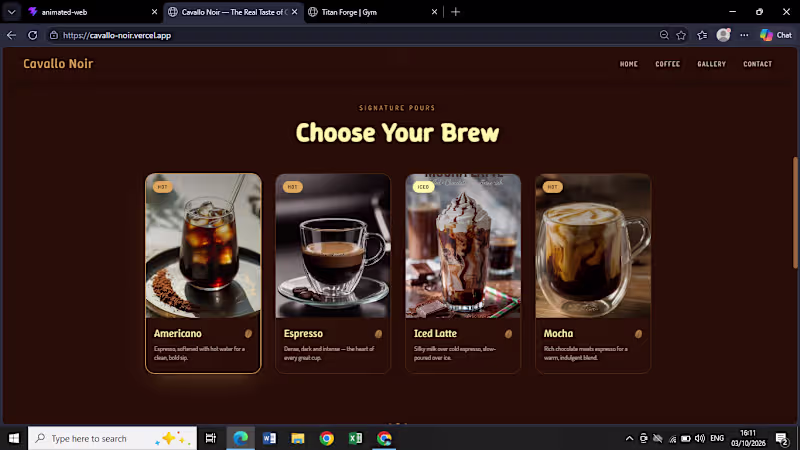This screenshot has width=800, height=450.
Task: Open the browser profile avatar
Action: tap(723, 35)
